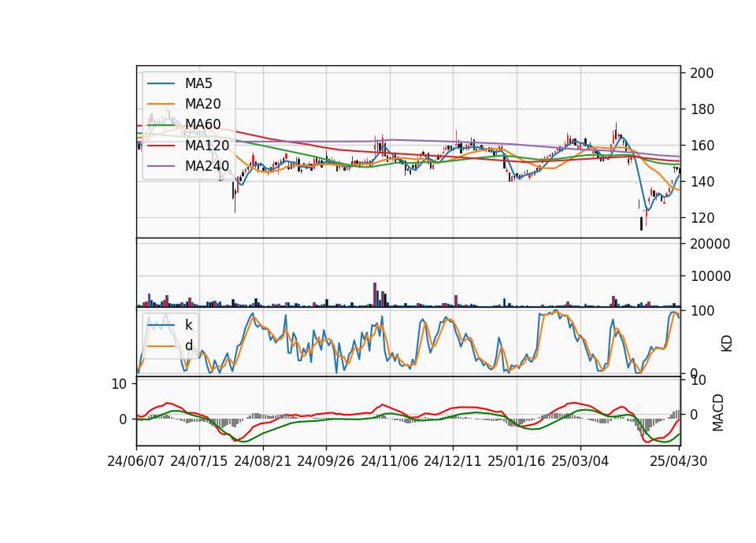Click the 180 price axis tick label
The width and height of the screenshot is (756, 543).
pyautogui.click(x=702, y=109)
